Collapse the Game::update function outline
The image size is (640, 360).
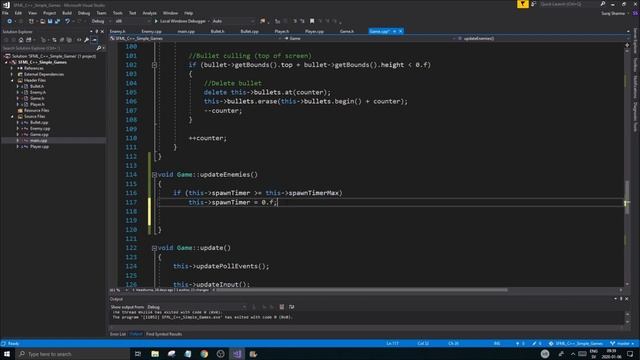(x=154, y=248)
